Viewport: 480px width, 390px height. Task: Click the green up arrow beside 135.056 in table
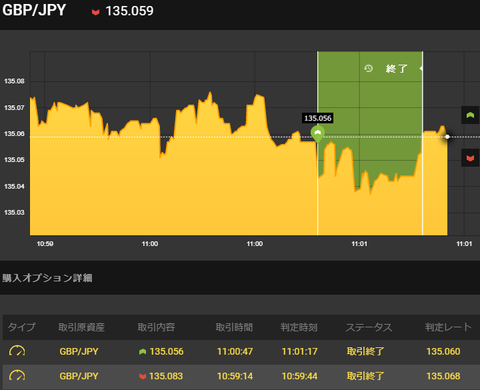143,351
